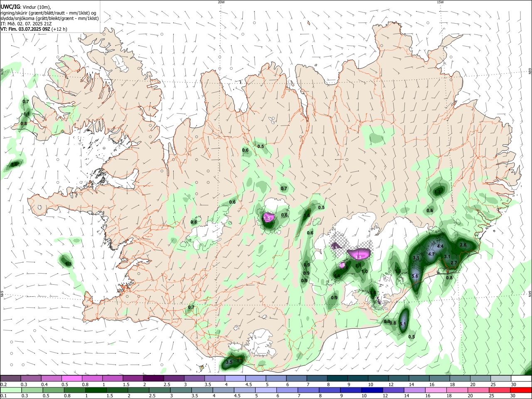Click the 66N latitude label on the right edge
The height and width of the screenshot is (399, 532).
[530, 72]
